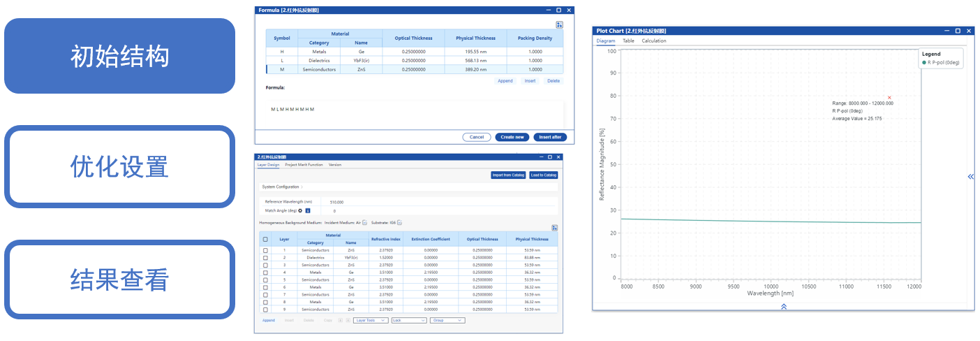This screenshot has height=341, width=980.
Task: Toggle R P-pol legend color marker
Action: click(x=924, y=62)
